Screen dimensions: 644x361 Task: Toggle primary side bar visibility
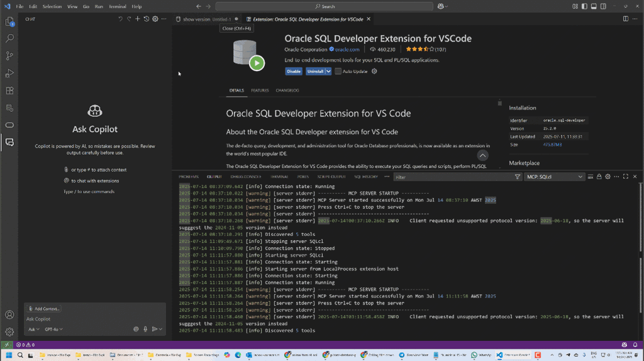click(x=584, y=6)
